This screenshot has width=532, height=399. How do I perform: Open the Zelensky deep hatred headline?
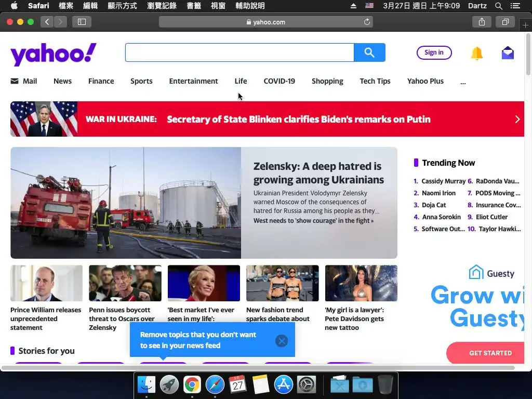pyautogui.click(x=318, y=172)
